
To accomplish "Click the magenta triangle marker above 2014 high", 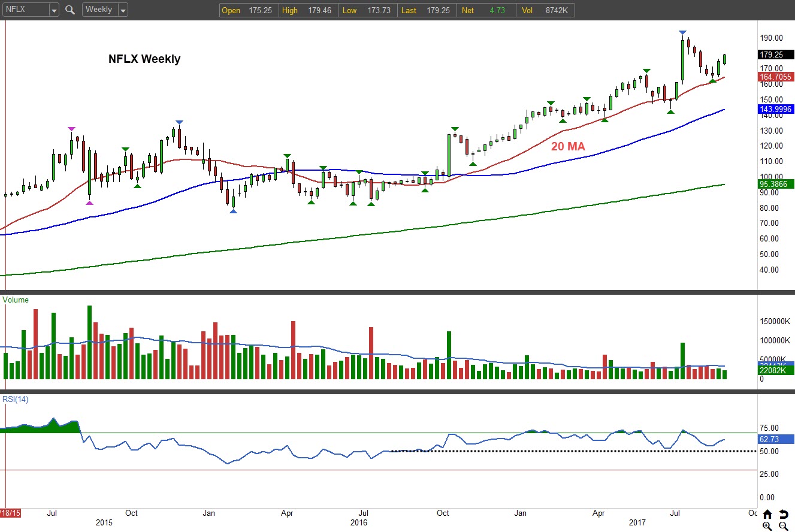I will 71,129.
